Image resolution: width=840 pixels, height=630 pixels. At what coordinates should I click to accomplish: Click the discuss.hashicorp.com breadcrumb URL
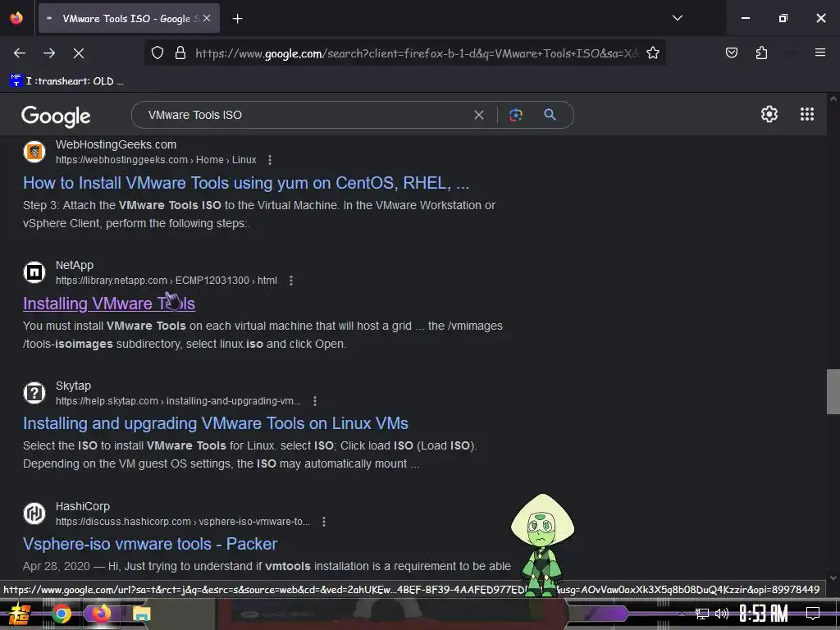[x=183, y=521]
